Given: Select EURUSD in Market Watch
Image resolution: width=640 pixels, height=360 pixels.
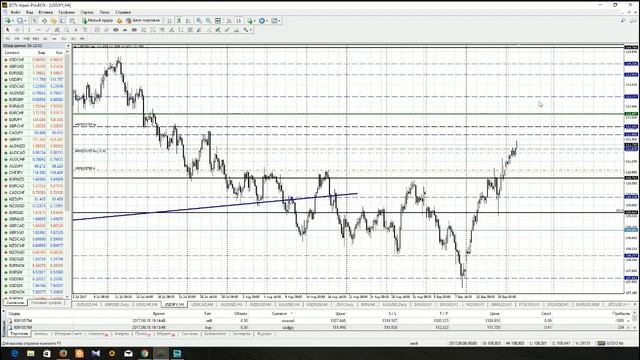Looking at the screenshot, I should pyautogui.click(x=33, y=73).
